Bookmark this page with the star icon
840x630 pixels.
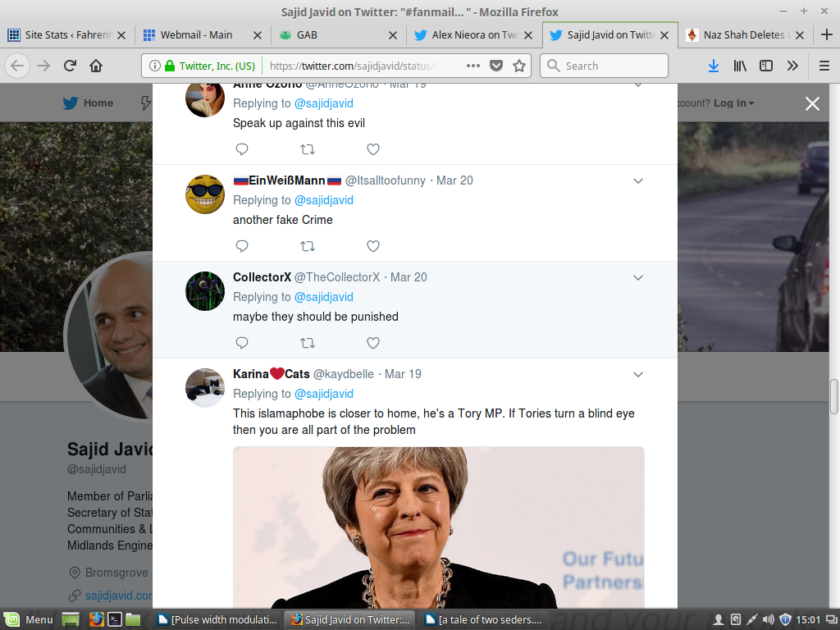point(518,66)
